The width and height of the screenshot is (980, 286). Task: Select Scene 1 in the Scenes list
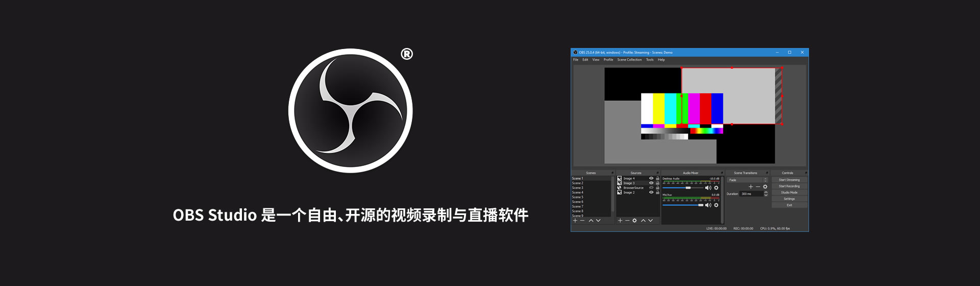(x=591, y=178)
